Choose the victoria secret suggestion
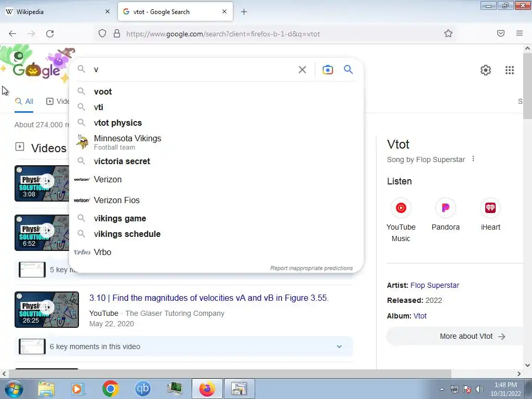 click(x=216, y=161)
